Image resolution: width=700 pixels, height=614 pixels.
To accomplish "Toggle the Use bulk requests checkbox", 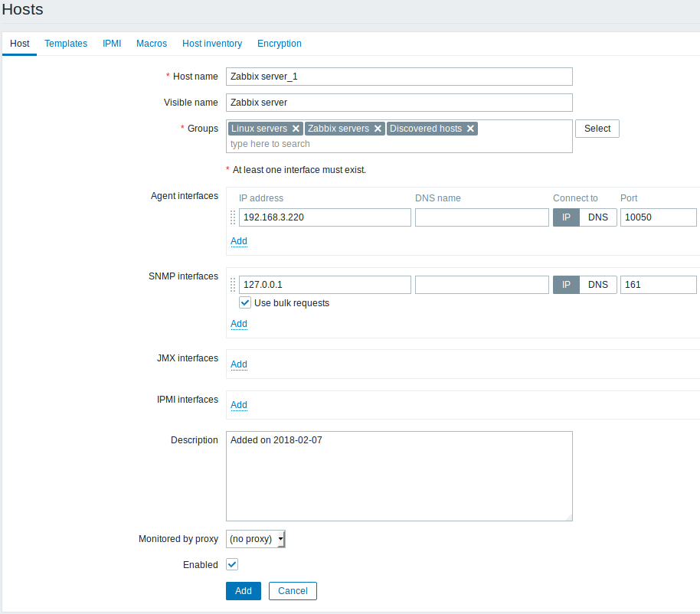I will [245, 302].
